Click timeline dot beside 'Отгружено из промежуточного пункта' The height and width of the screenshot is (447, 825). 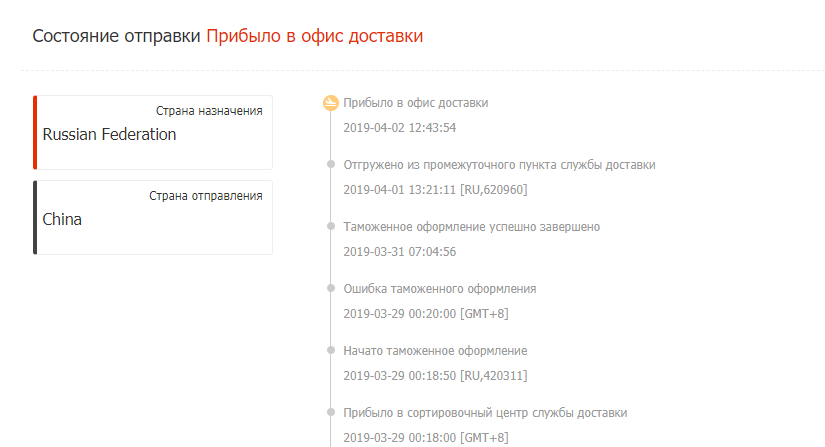[x=331, y=164]
